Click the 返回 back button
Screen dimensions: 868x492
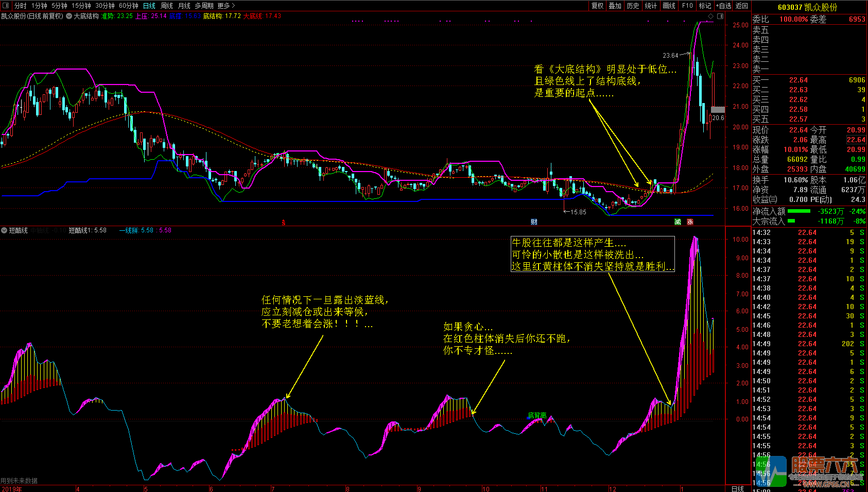tap(742, 6)
